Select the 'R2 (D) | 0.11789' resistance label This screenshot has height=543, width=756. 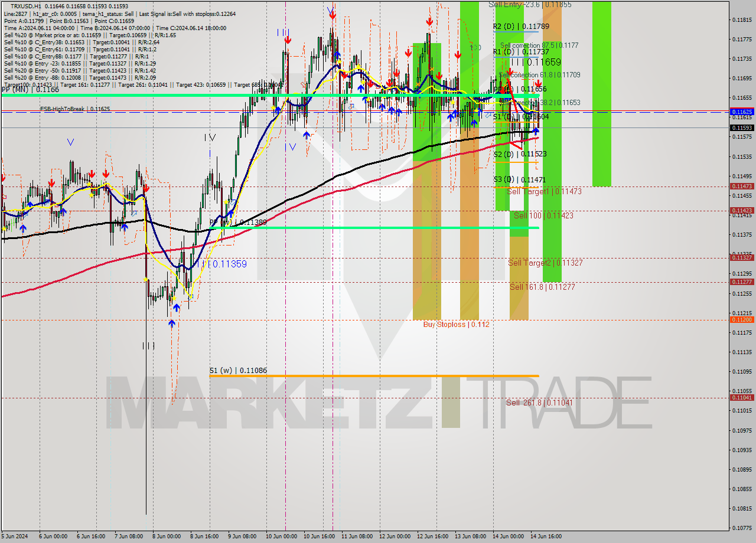(x=521, y=27)
